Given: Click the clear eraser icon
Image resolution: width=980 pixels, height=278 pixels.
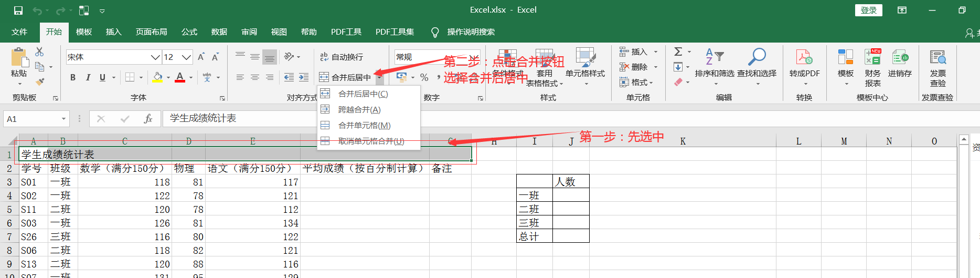Looking at the screenshot, I should (678, 82).
